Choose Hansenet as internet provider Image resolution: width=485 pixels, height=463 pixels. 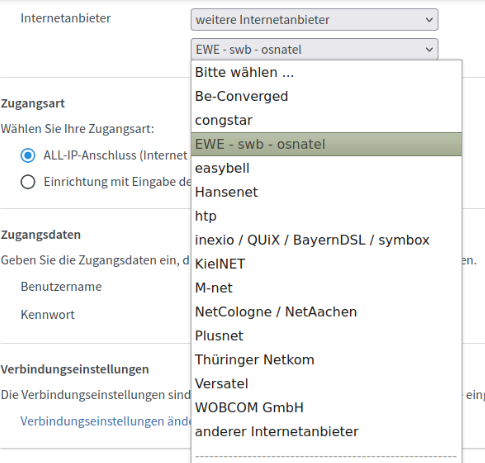coord(327,192)
